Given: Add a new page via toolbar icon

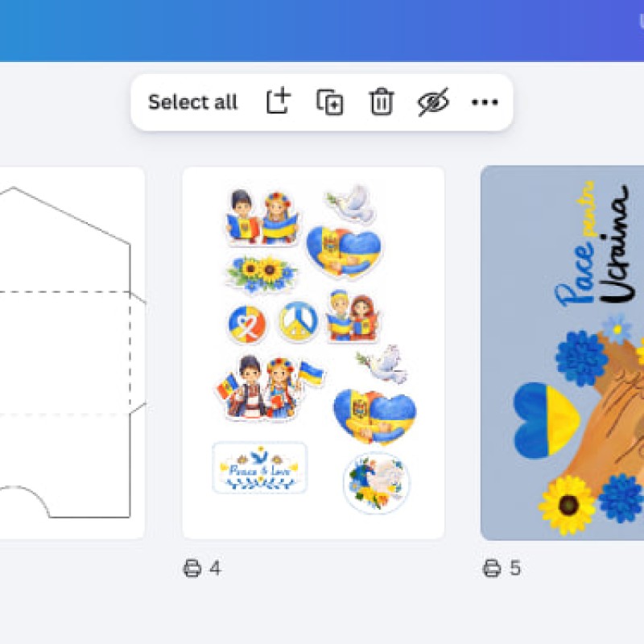Looking at the screenshot, I should [x=279, y=101].
